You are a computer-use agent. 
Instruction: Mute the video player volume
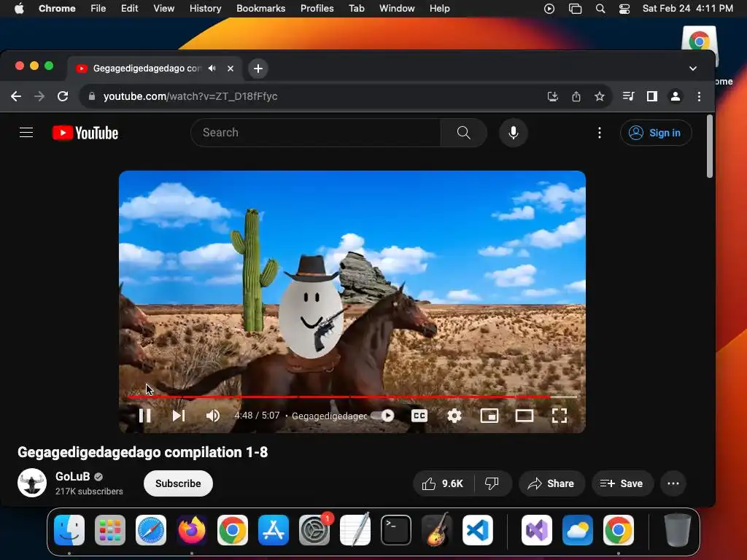point(213,416)
